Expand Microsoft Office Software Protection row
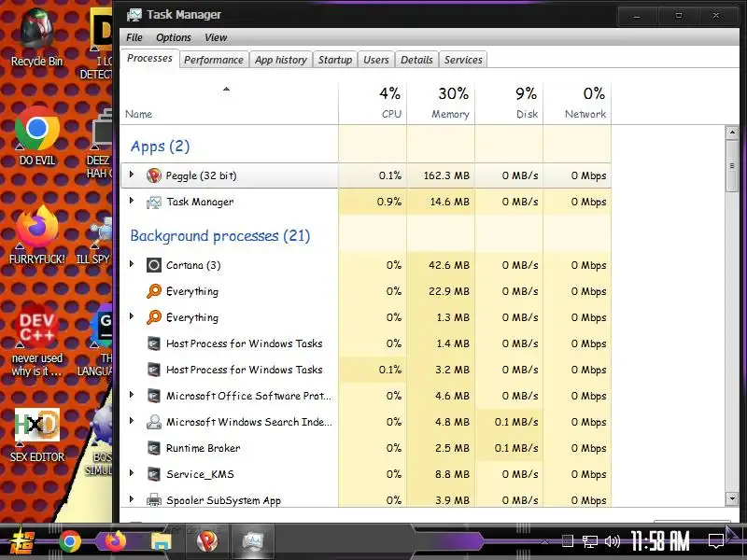The height and width of the screenshot is (560, 747). point(132,395)
